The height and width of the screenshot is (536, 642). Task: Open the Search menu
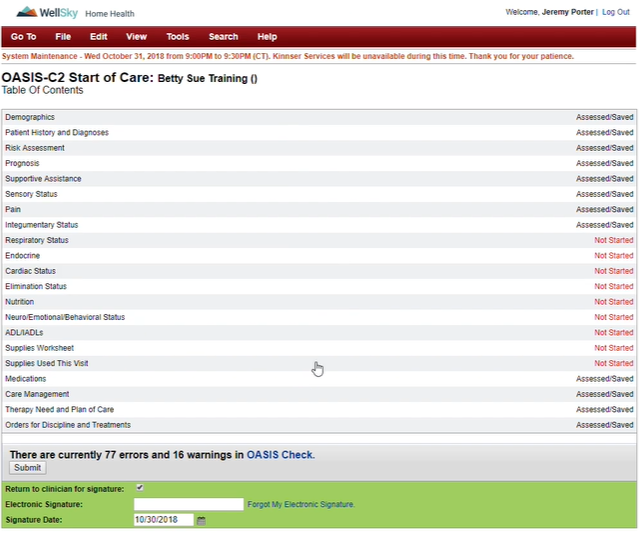click(x=223, y=37)
